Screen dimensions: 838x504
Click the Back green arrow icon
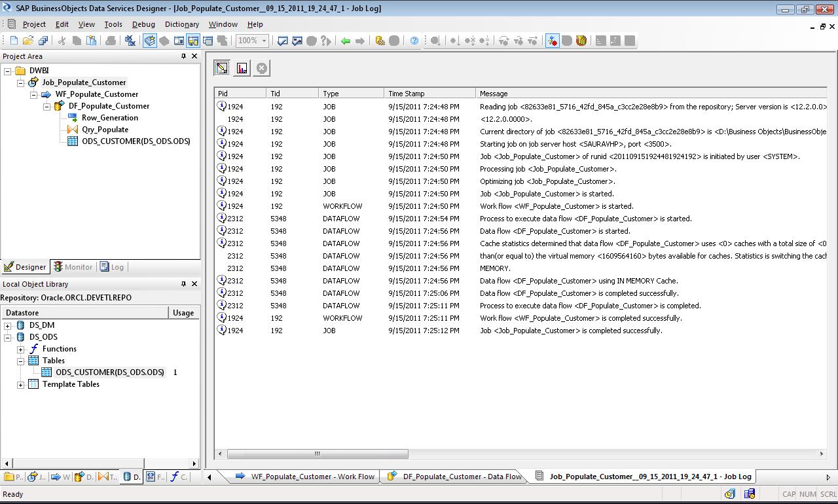346,41
